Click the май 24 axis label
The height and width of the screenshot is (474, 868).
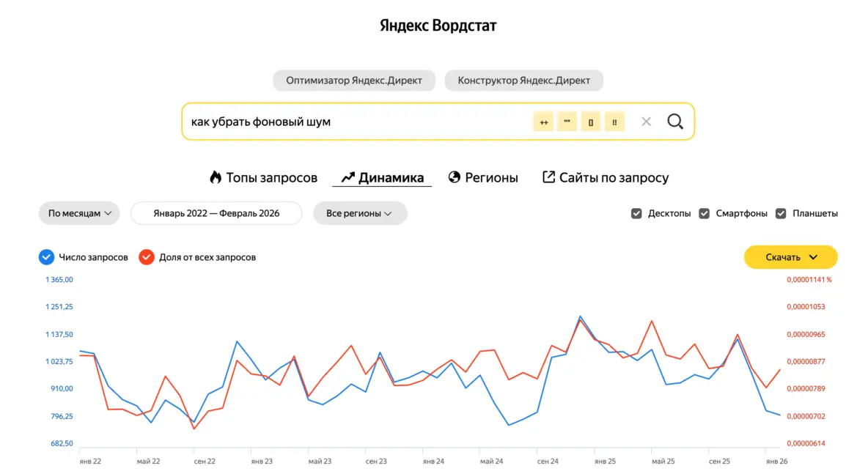click(492, 462)
